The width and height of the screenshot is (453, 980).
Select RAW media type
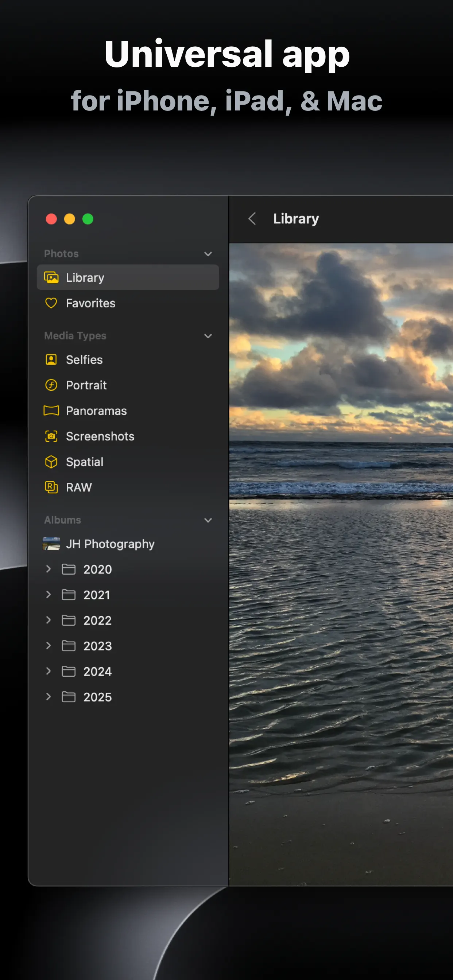click(x=128, y=487)
